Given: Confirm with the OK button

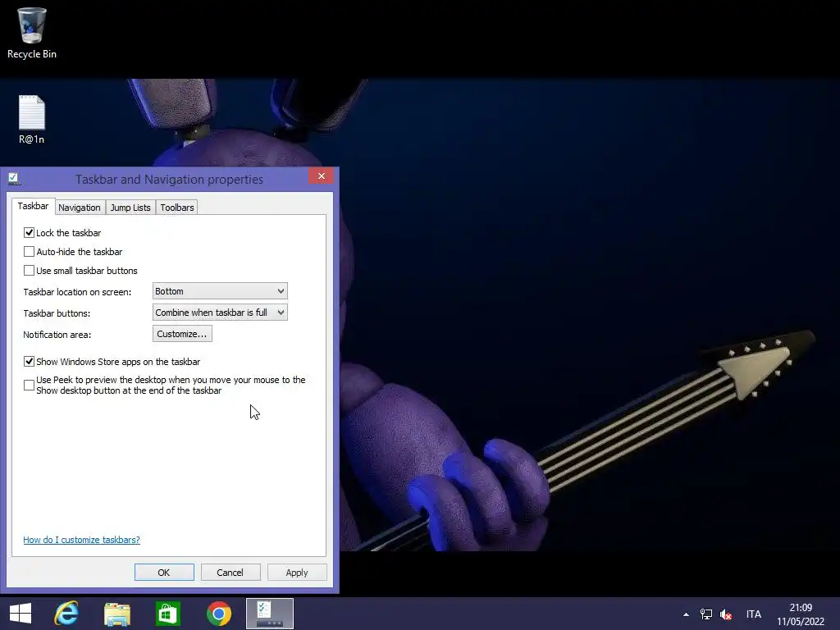Looking at the screenshot, I should [164, 572].
